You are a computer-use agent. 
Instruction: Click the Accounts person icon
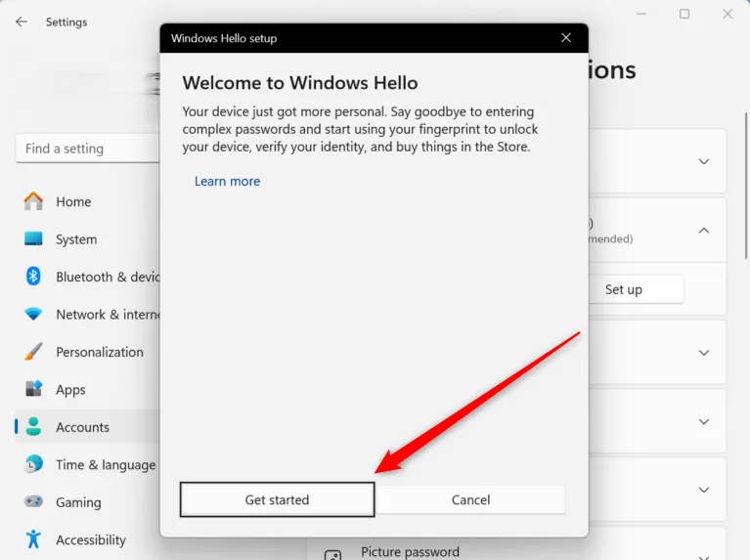point(33,426)
